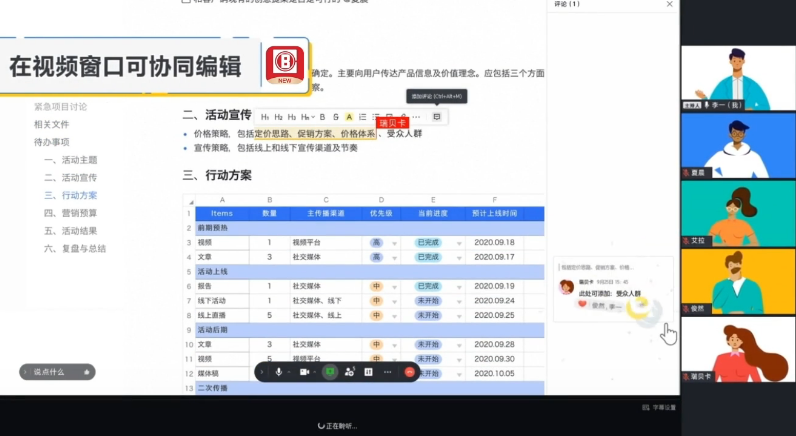
Task: Click green screen share button
Action: click(329, 371)
